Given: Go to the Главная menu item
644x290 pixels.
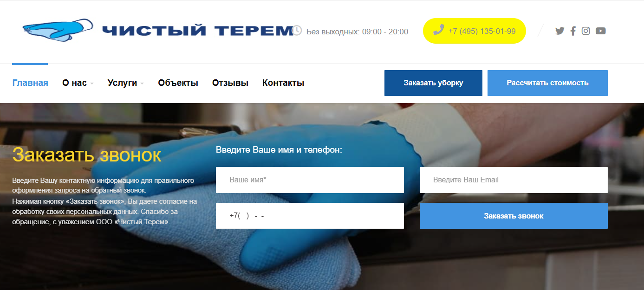Looking at the screenshot, I should click(x=30, y=83).
